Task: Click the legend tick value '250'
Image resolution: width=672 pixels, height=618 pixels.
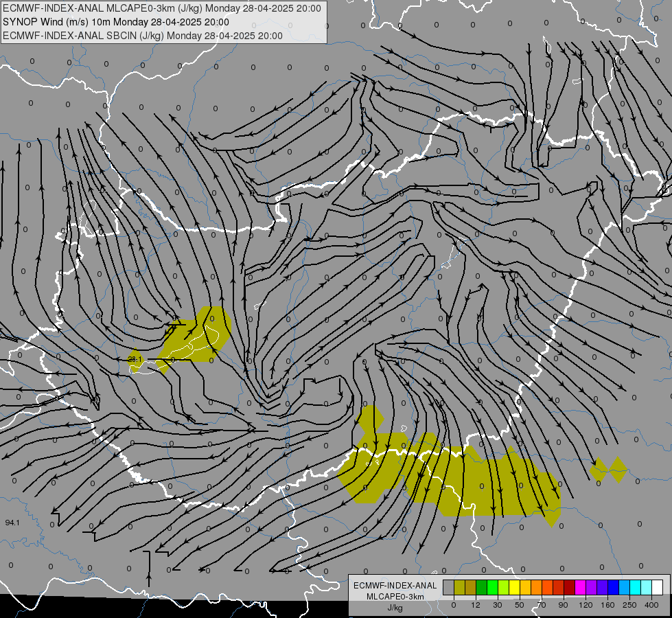Action: [x=629, y=605]
